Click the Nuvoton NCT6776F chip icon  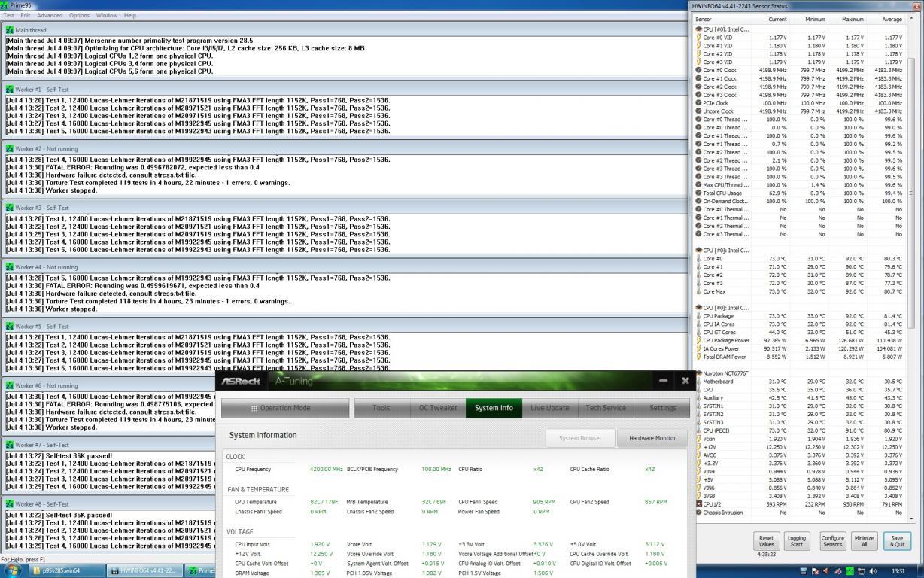698,373
